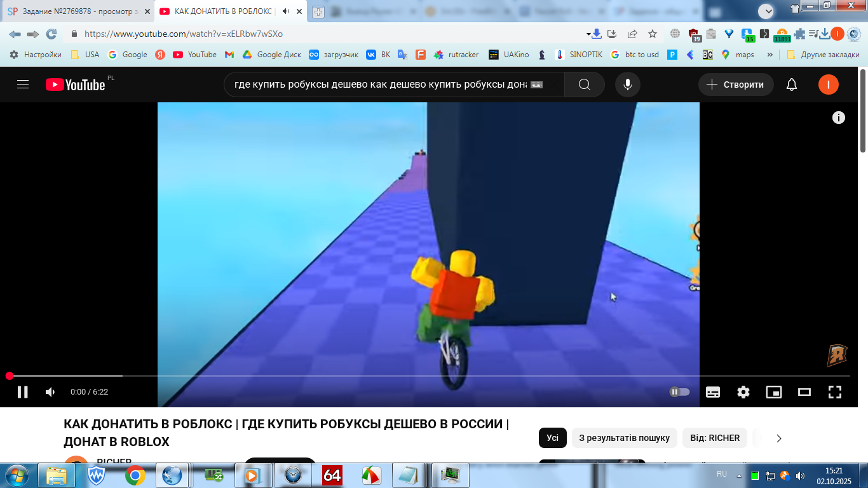Switch the RU keyboard language indicator
This screenshot has height=488, width=868.
722,474
